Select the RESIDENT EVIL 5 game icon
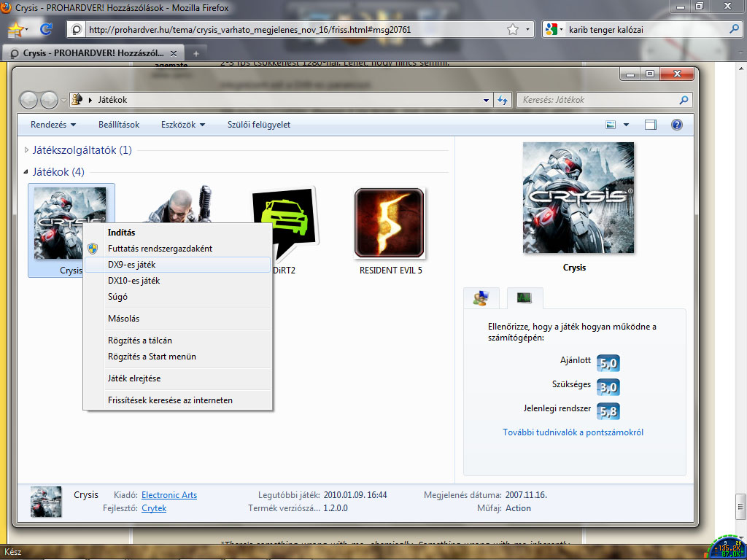 click(390, 223)
